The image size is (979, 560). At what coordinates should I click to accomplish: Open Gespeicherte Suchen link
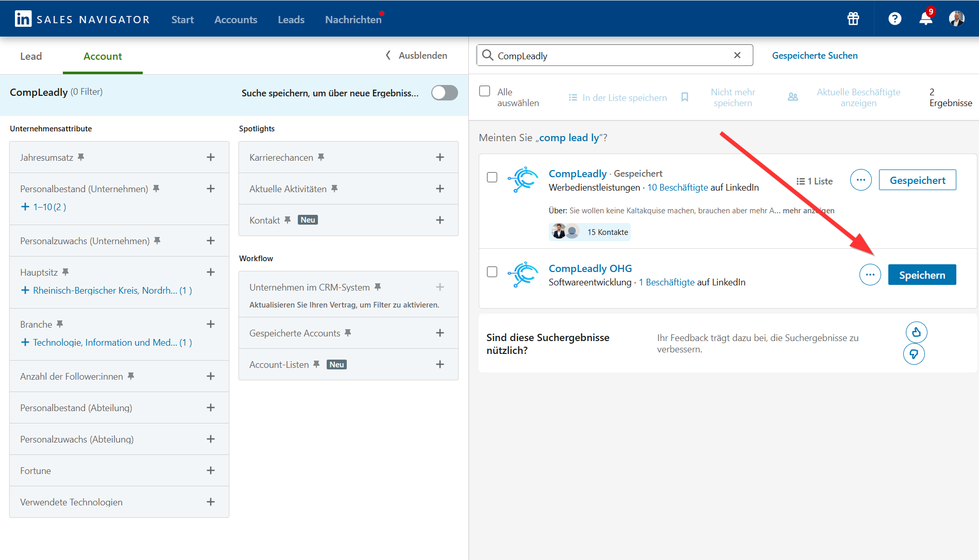815,55
